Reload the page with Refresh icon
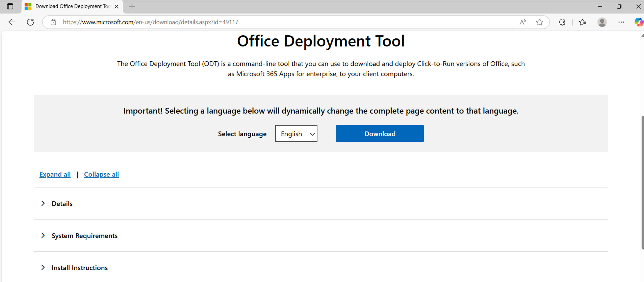 (30, 22)
